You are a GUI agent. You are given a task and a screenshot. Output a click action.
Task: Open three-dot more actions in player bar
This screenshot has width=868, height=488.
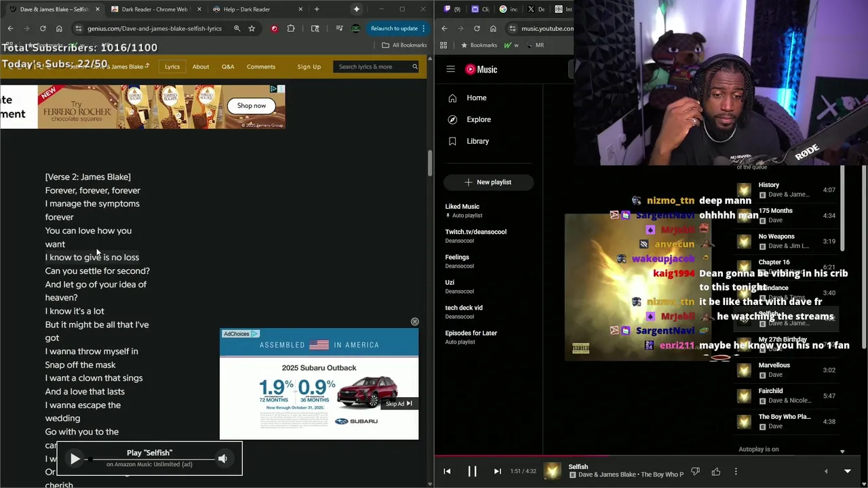[x=736, y=471]
